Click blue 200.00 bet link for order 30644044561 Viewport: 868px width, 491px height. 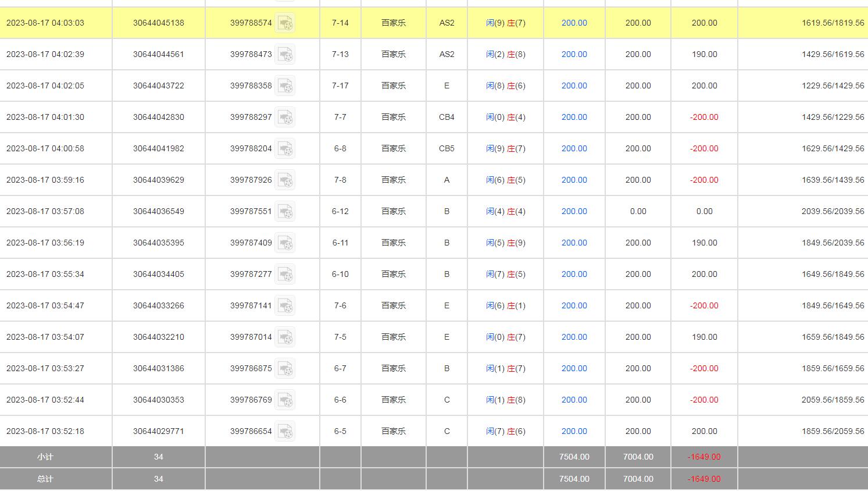[x=574, y=54]
